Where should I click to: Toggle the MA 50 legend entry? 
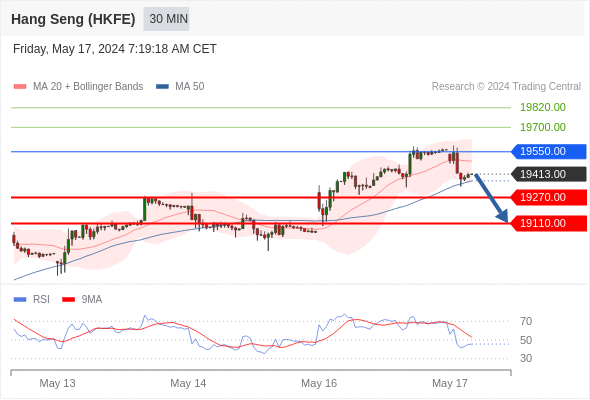[180, 87]
